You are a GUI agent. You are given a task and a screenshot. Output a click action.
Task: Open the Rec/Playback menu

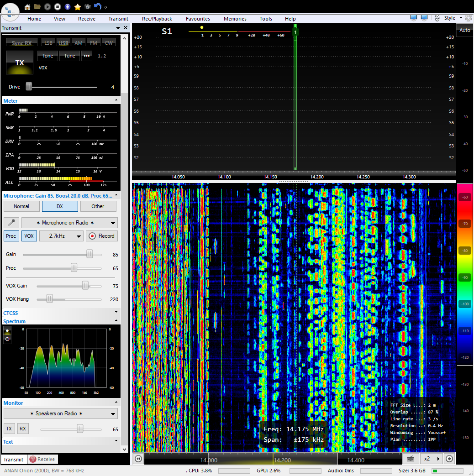[x=157, y=19]
